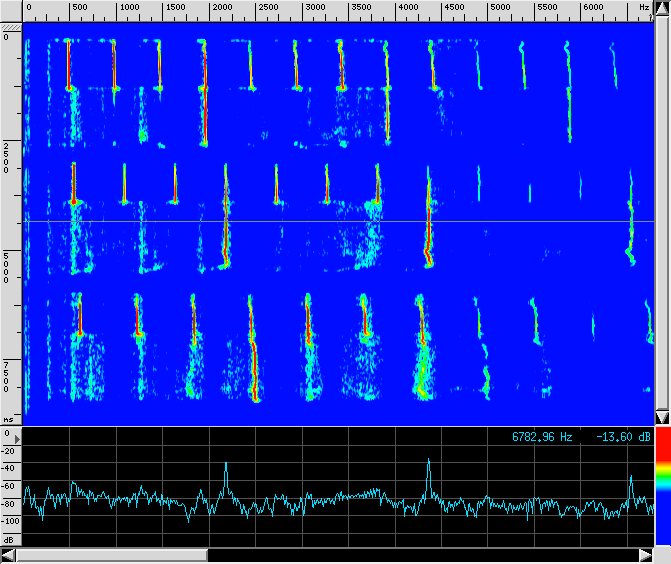Click the -60 label on the dB scale
The image size is (671, 564).
coord(10,486)
